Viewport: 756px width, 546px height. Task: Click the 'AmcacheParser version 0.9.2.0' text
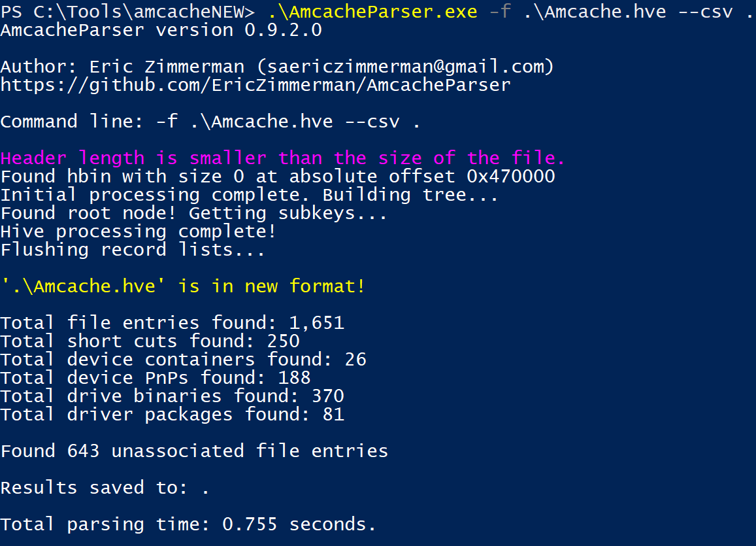click(161, 30)
